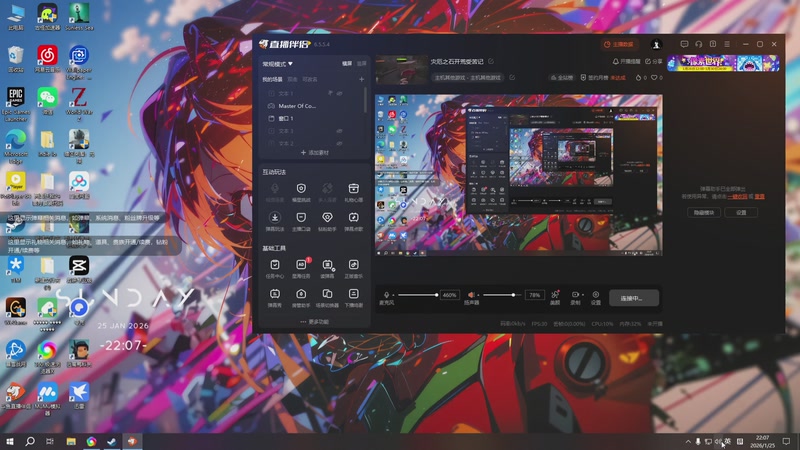
Task: Click the 分享 share button
Action: (x=654, y=61)
